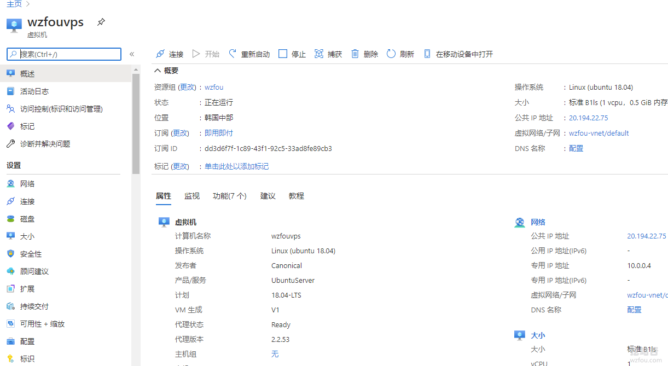Click the sidebar vertical scrollbar

135,124
